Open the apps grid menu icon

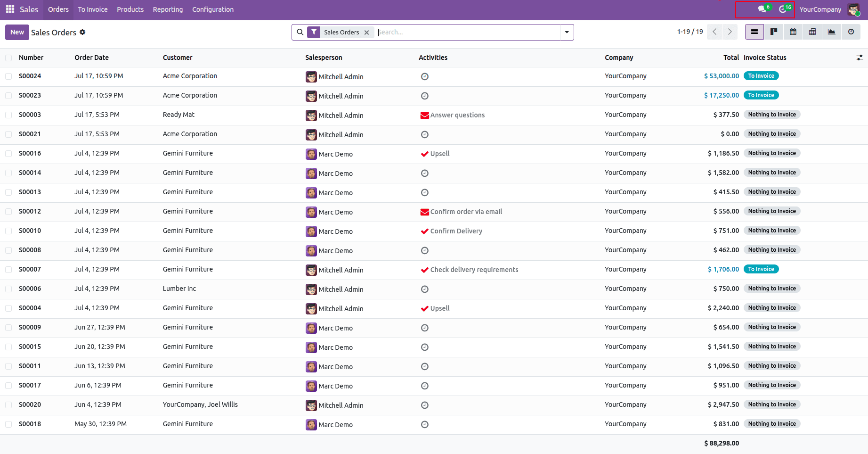point(10,9)
